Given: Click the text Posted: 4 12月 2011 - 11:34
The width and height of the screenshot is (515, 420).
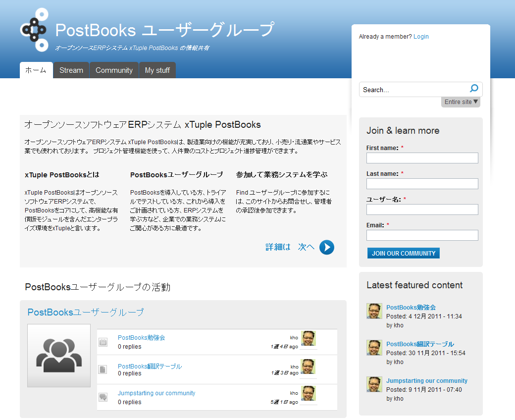Looking at the screenshot, I should 424,316.
